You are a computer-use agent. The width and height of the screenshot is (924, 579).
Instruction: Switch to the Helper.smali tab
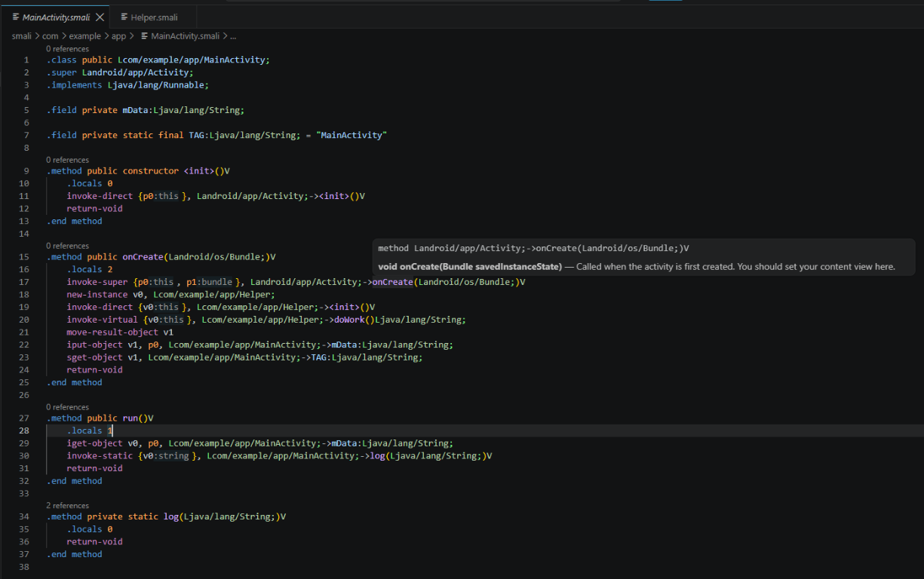click(154, 17)
